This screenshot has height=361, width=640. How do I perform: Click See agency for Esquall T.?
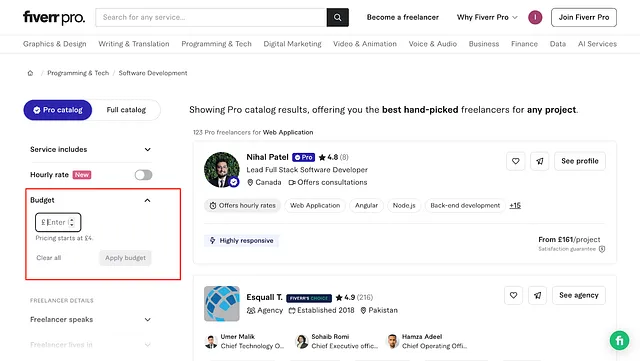(x=579, y=295)
